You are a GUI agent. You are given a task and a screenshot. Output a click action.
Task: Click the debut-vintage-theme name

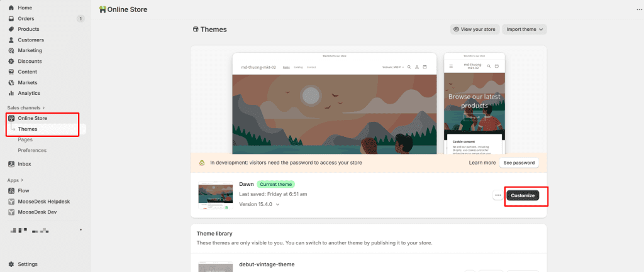(x=267, y=264)
